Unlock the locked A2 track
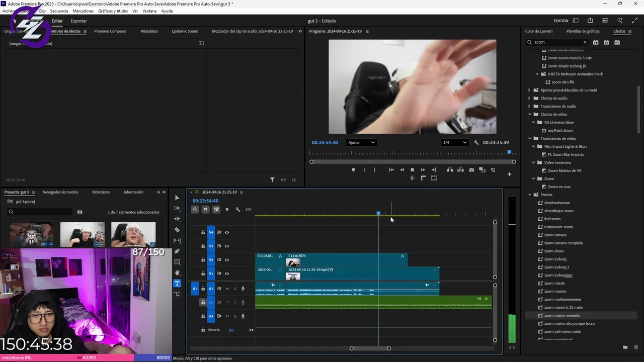The image size is (644, 362). [x=203, y=302]
